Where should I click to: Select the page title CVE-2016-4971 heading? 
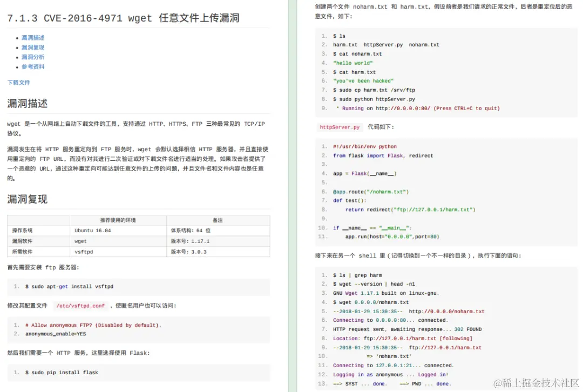pos(123,18)
